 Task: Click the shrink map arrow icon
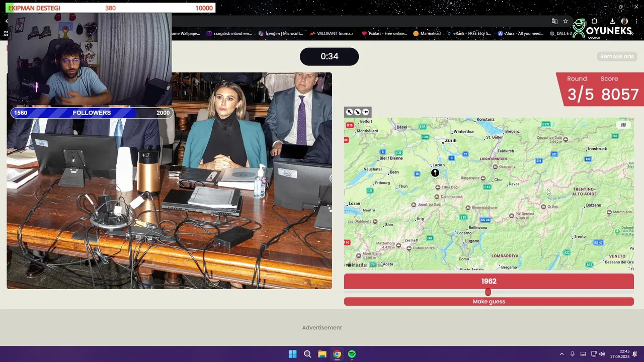(x=357, y=112)
